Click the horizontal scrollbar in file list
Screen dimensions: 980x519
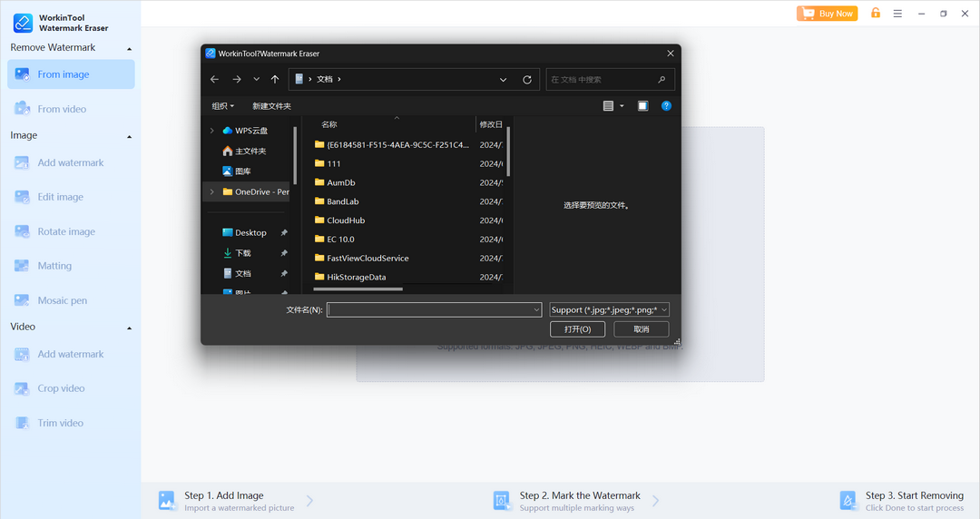358,289
